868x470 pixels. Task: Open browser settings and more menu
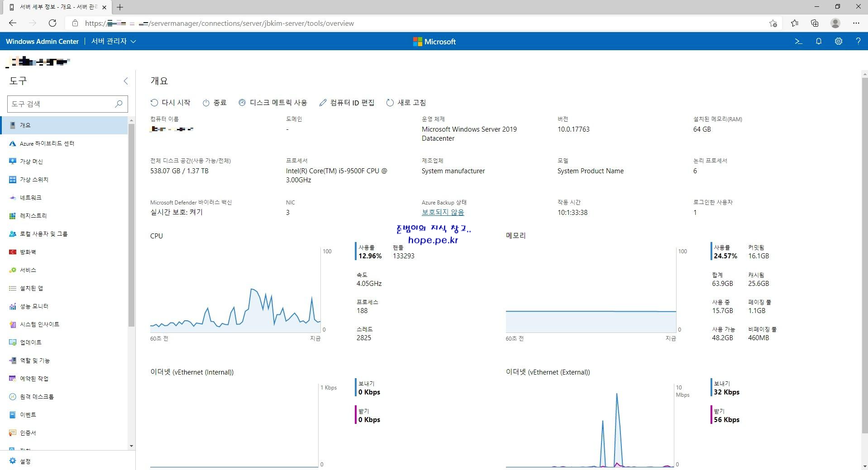coord(856,23)
